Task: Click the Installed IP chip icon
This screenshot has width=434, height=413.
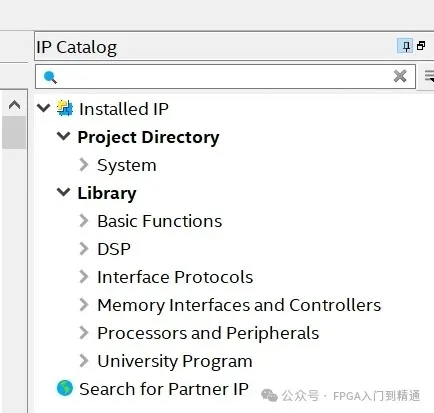Action: pyautogui.click(x=65, y=108)
